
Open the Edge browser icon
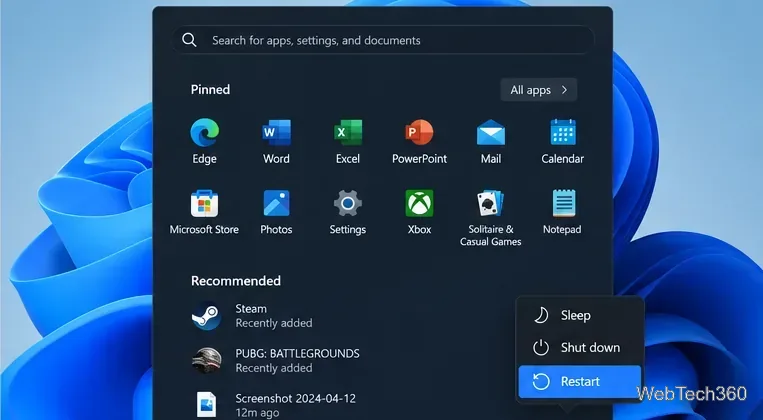[x=204, y=132]
